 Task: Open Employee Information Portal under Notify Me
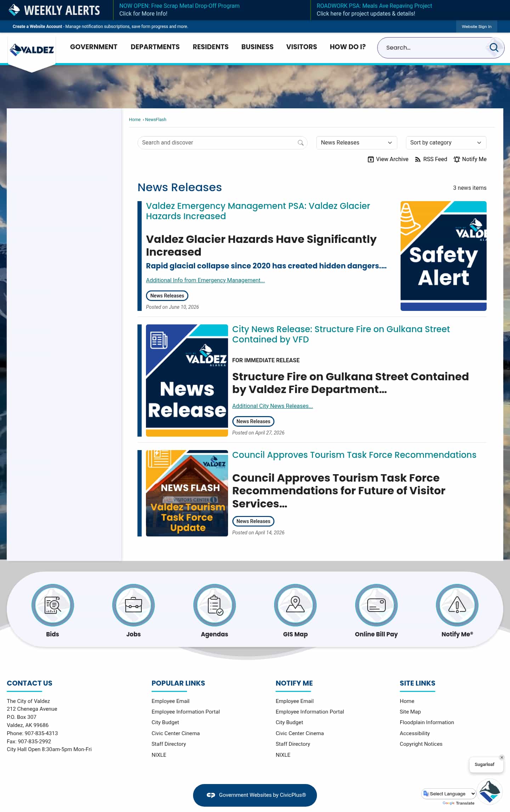(310, 712)
